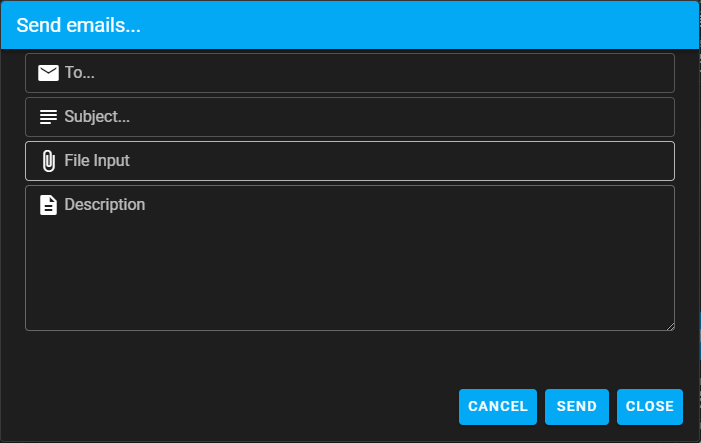Click the "File Input" label text

(97, 161)
